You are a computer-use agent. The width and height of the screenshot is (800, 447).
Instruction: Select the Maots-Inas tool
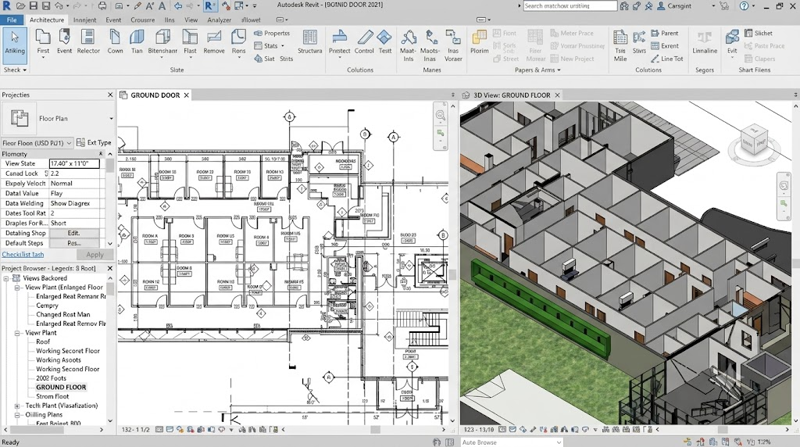click(x=430, y=45)
